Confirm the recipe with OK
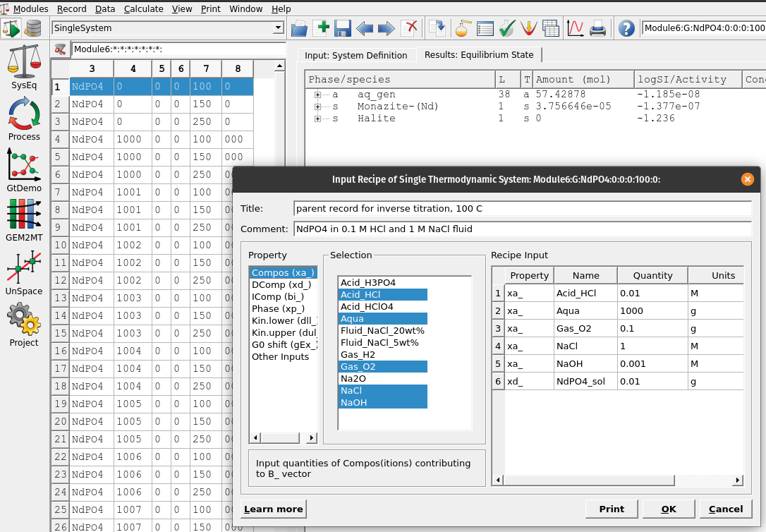 tap(669, 509)
